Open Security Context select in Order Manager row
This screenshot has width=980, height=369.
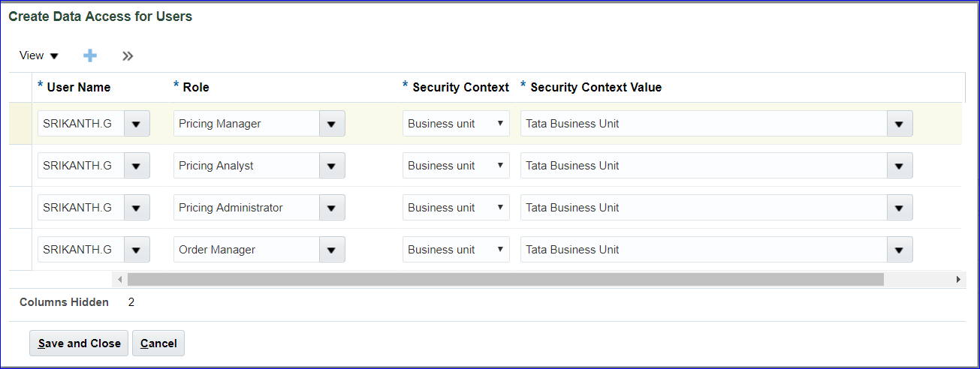click(456, 250)
